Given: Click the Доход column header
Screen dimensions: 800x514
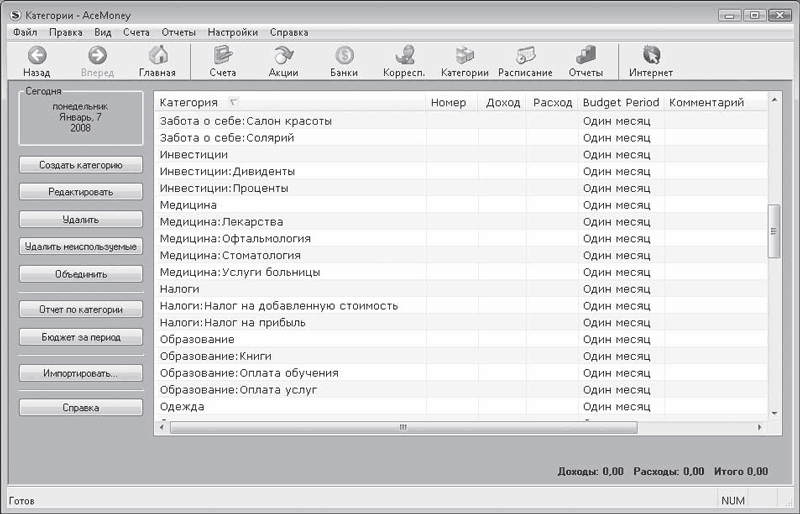Looking at the screenshot, I should [x=503, y=102].
